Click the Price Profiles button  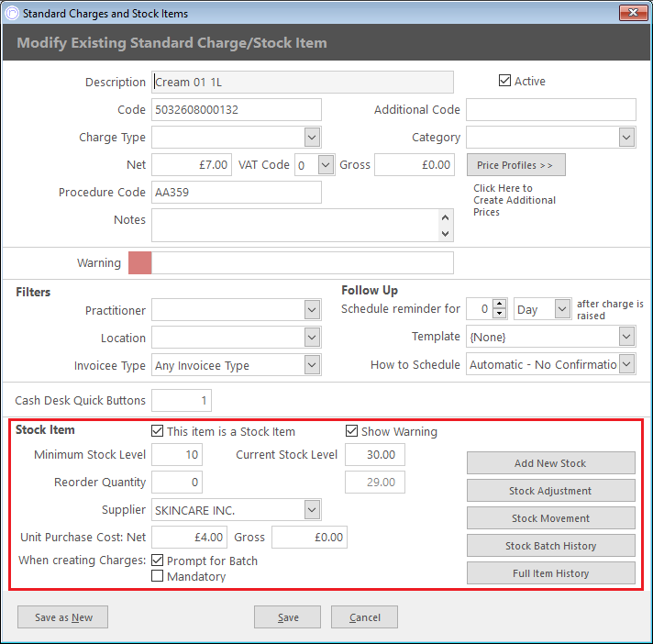pos(515,165)
